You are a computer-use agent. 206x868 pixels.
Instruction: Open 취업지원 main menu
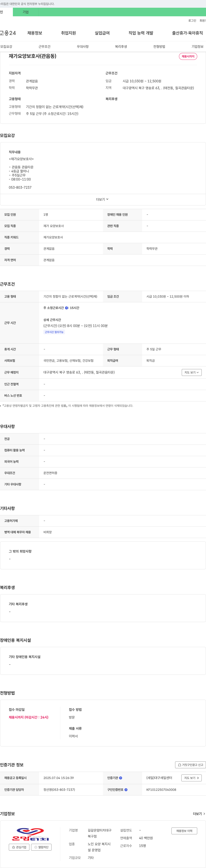pyautogui.click(x=68, y=33)
